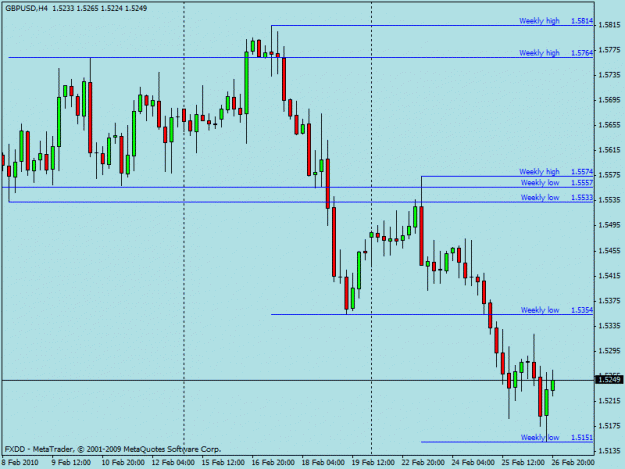Click the 'Weekly high 1.5574' label
Viewport: 625px width, 469px height.
pyautogui.click(x=556, y=172)
